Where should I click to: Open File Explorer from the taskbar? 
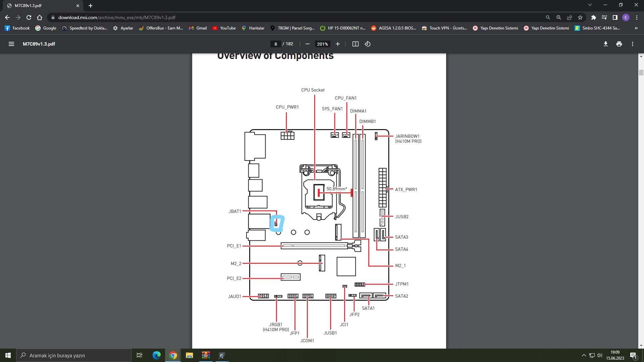(x=190, y=355)
